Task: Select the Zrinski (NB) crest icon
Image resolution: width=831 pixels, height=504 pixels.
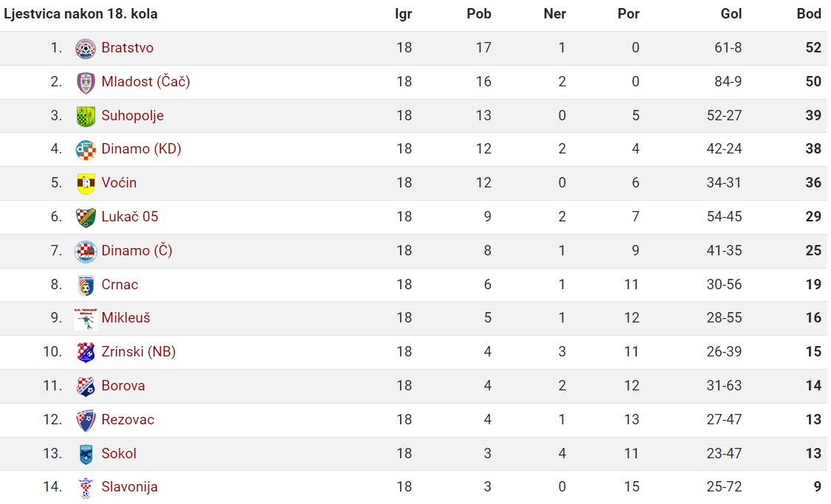Action: coord(86,353)
